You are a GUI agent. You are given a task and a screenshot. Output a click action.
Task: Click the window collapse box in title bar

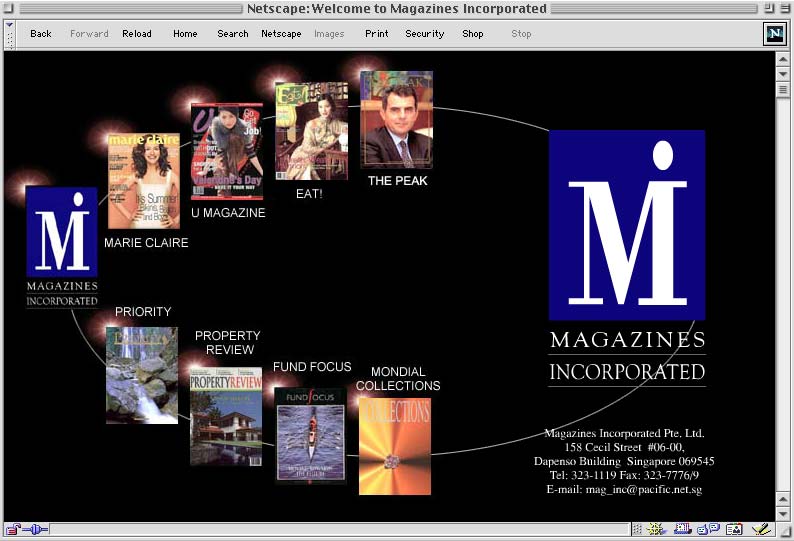point(784,8)
